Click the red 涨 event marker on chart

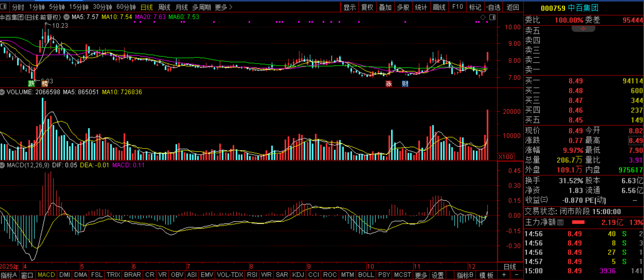coord(389,84)
